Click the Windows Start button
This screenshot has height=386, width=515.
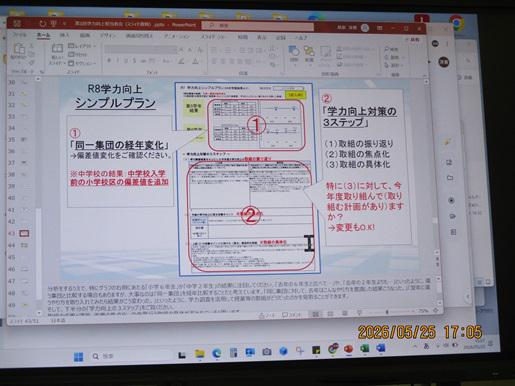pyautogui.click(x=78, y=357)
